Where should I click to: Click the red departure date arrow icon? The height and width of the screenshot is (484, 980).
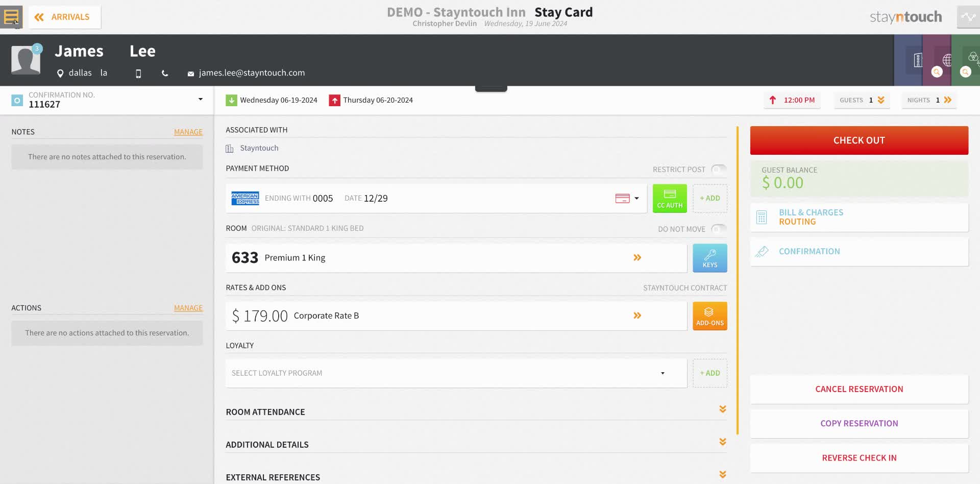[334, 100]
